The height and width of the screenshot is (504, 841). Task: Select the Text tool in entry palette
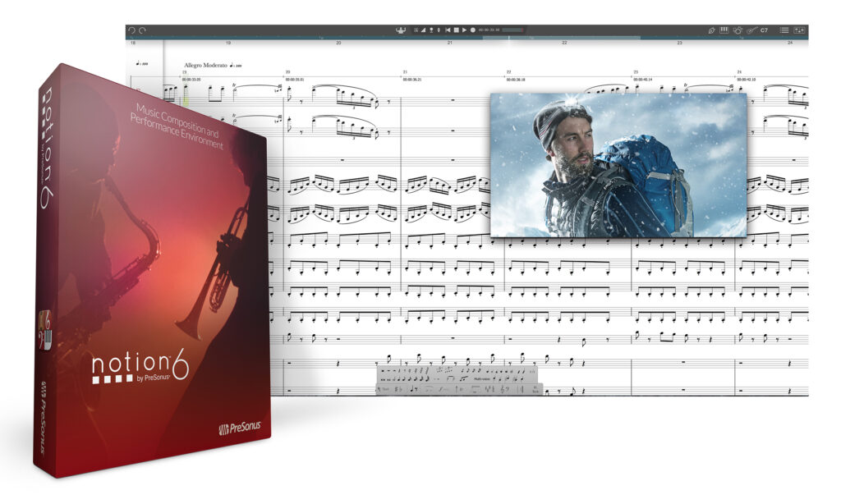(385, 389)
